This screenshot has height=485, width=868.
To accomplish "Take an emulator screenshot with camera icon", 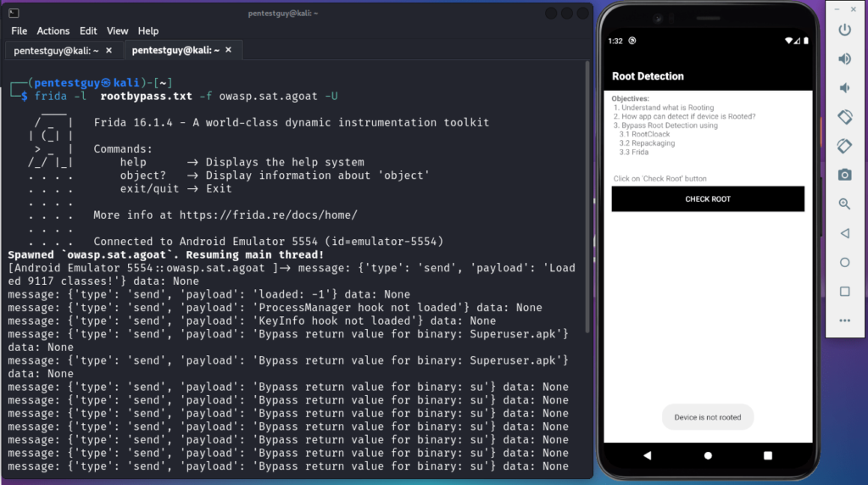I will [x=844, y=175].
